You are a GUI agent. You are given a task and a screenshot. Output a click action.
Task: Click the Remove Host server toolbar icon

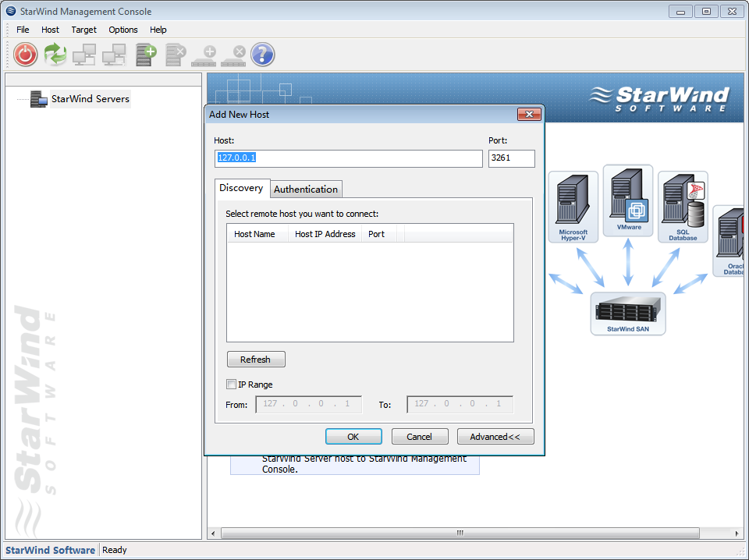coord(176,55)
